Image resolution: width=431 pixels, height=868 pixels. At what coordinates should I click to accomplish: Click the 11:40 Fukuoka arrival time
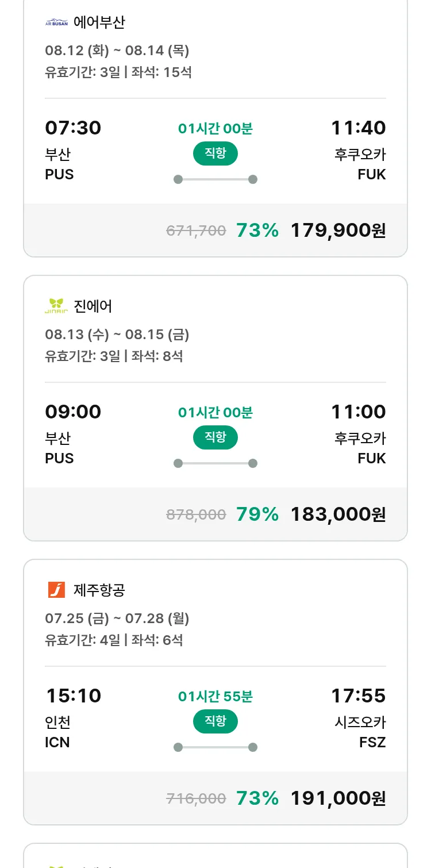coord(358,128)
